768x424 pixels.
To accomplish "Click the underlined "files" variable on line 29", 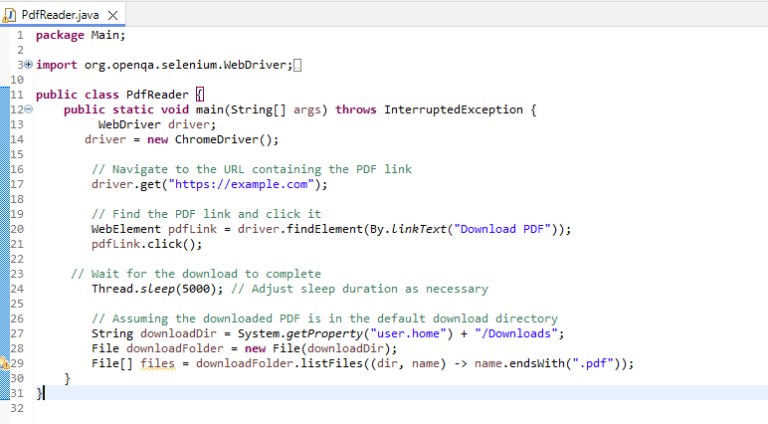I will click(x=157, y=364).
